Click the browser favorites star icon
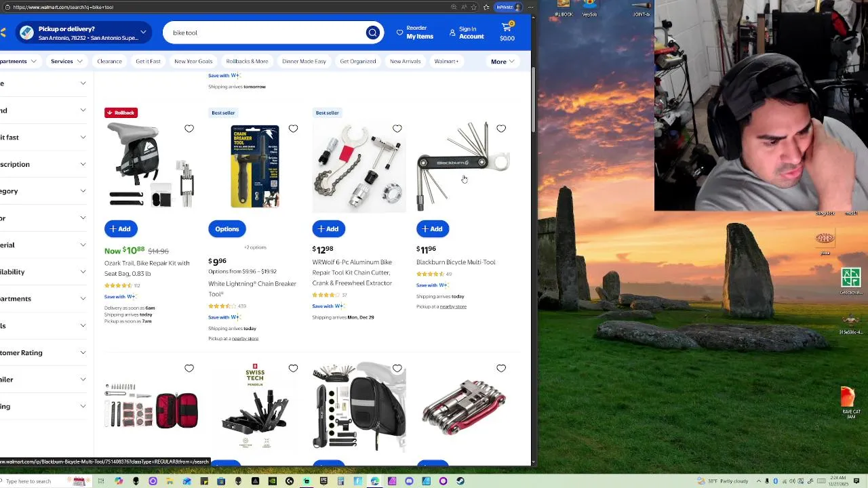This screenshot has height=488, width=868. [474, 7]
